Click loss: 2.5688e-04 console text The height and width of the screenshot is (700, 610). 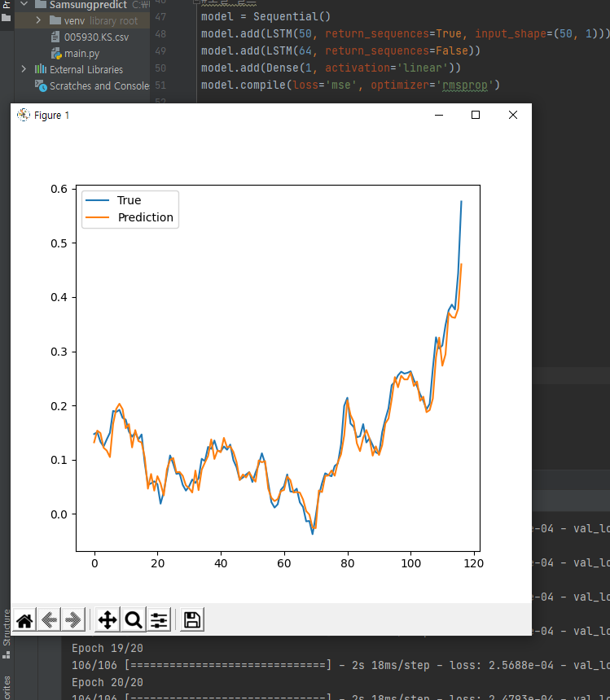tap(502, 665)
